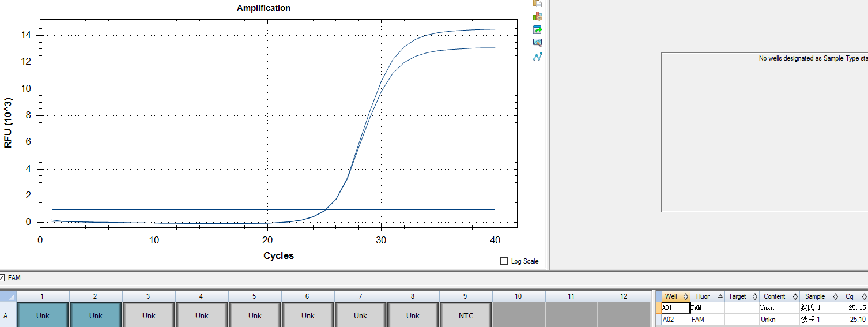
Task: Select the NTC well in column 9
Action: 466,315
